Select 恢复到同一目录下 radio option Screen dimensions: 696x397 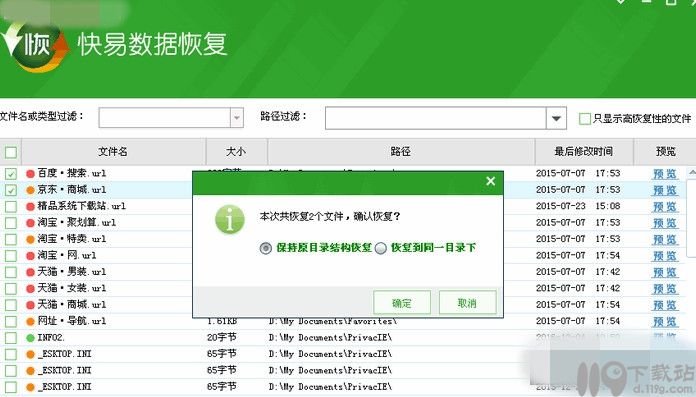(381, 248)
